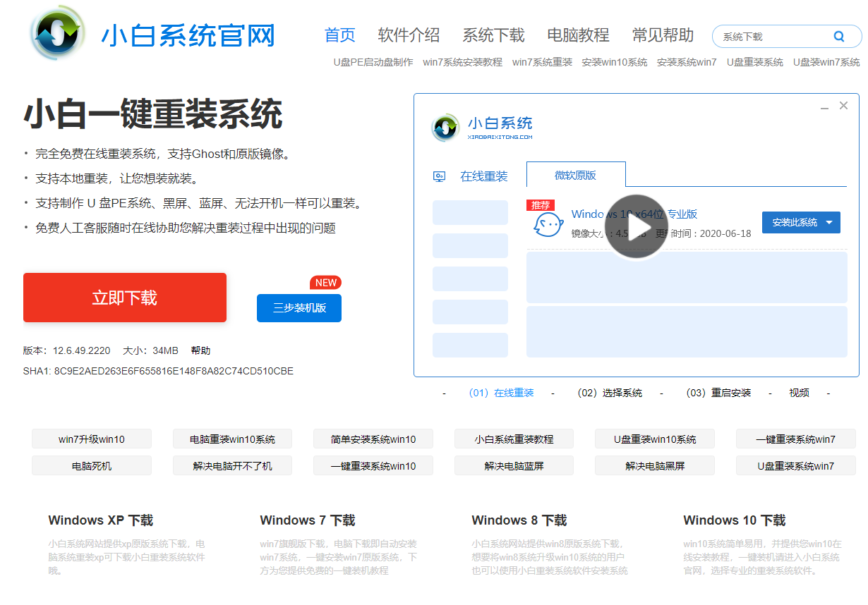Screen dimensions: 868x605
Task: Click the NEW badge above 三步装机版
Action: click(x=325, y=283)
